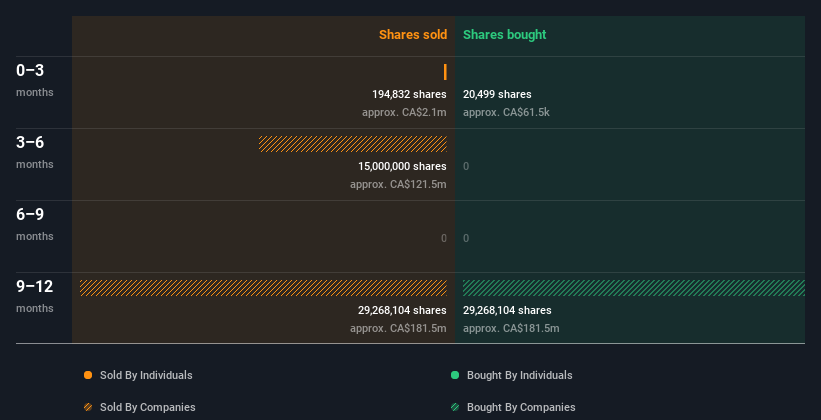821x420 pixels.
Task: Select the Shares bought column header
Action: tap(504, 35)
